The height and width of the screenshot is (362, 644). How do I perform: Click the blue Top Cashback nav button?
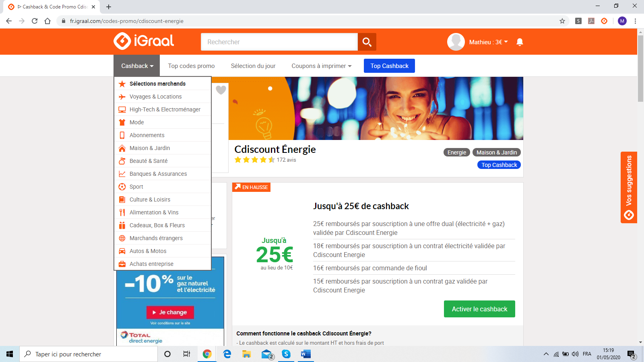pyautogui.click(x=389, y=66)
